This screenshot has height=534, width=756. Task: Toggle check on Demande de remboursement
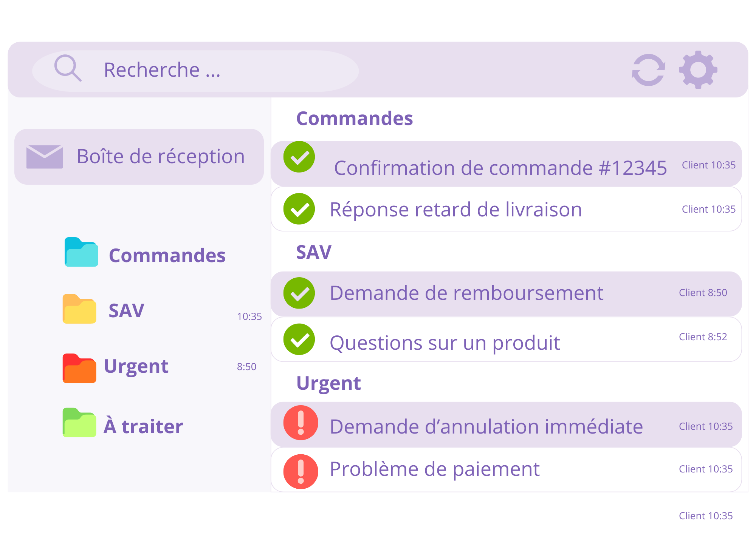pyautogui.click(x=299, y=293)
